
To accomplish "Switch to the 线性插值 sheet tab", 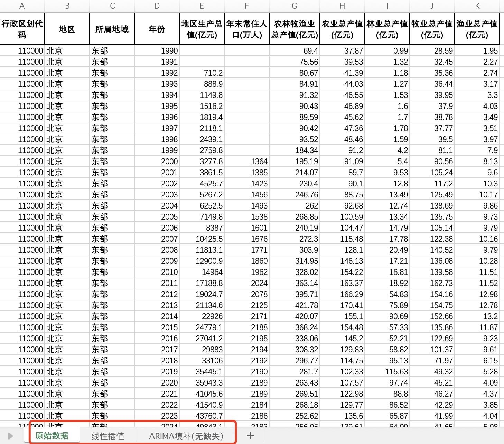I will 108,436.
